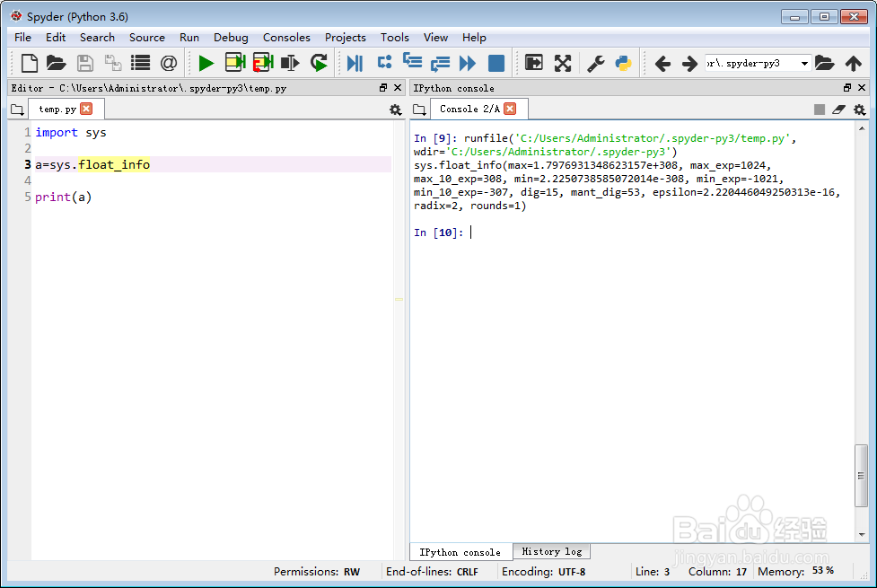
Task: Re-run last script icon
Action: [x=319, y=63]
